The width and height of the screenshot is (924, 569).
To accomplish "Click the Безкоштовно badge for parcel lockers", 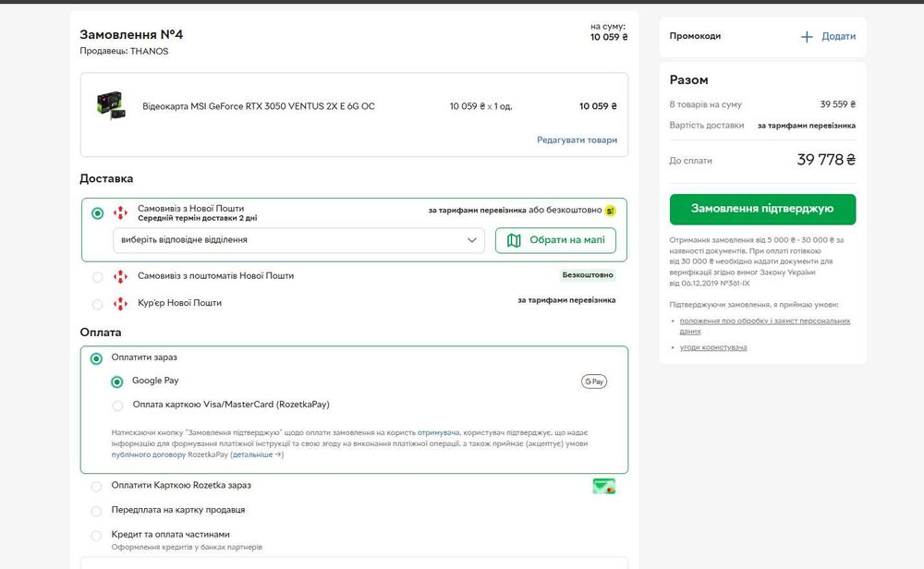I will point(588,275).
